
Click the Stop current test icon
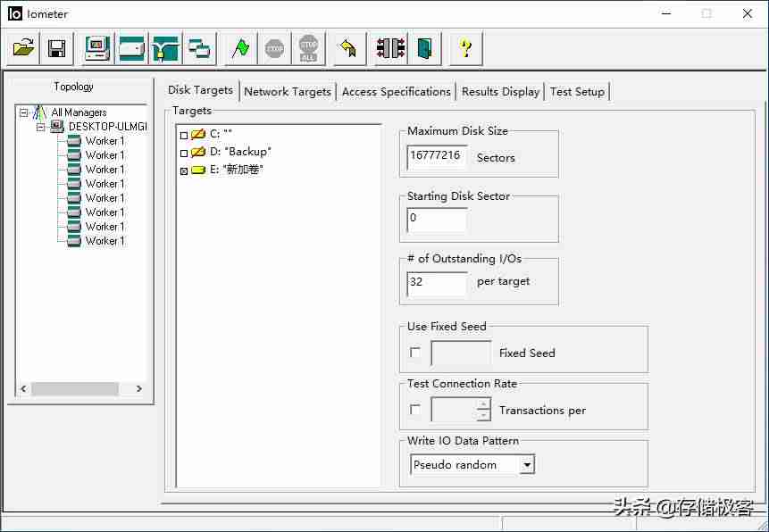(274, 48)
